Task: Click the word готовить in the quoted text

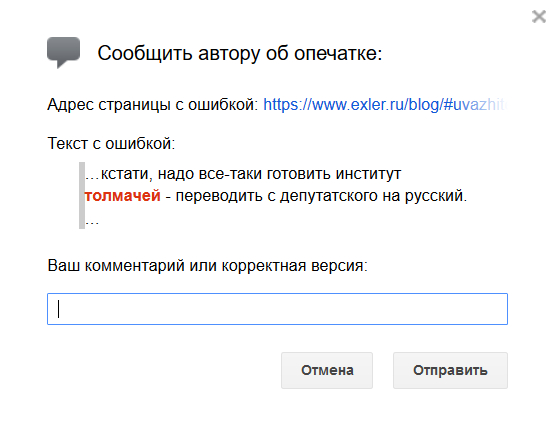Action: pos(299,174)
